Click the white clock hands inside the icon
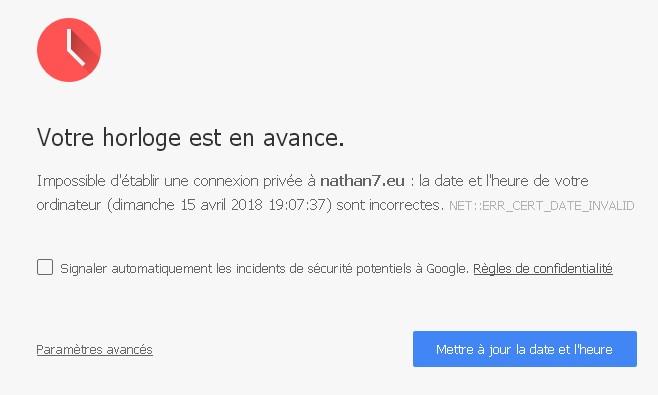 [x=76, y=47]
